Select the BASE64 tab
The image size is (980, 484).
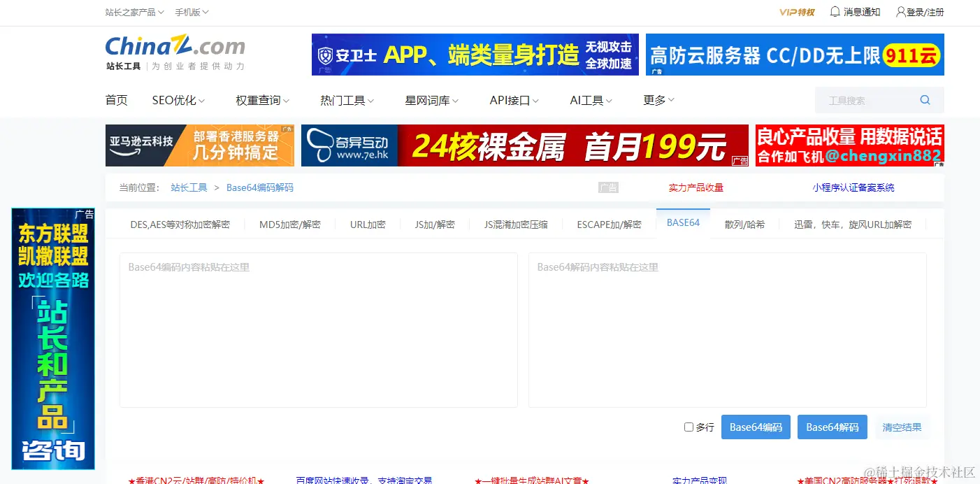pyautogui.click(x=683, y=223)
